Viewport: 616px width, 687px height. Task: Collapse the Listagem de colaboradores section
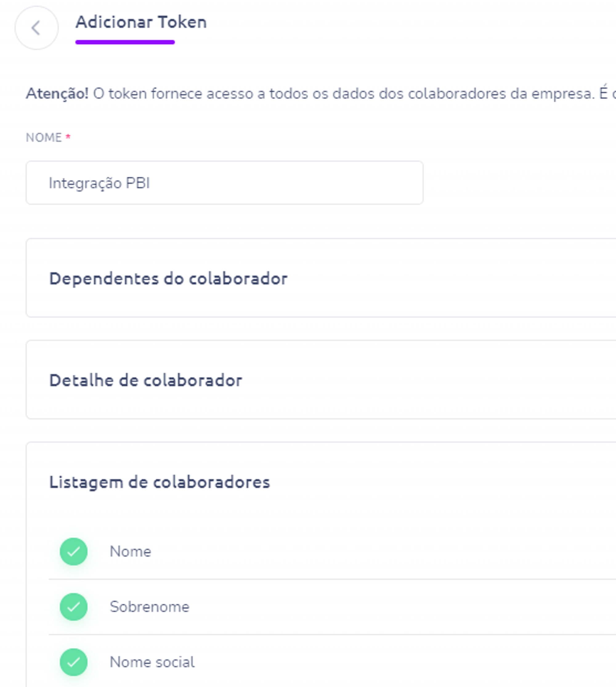pos(160,482)
